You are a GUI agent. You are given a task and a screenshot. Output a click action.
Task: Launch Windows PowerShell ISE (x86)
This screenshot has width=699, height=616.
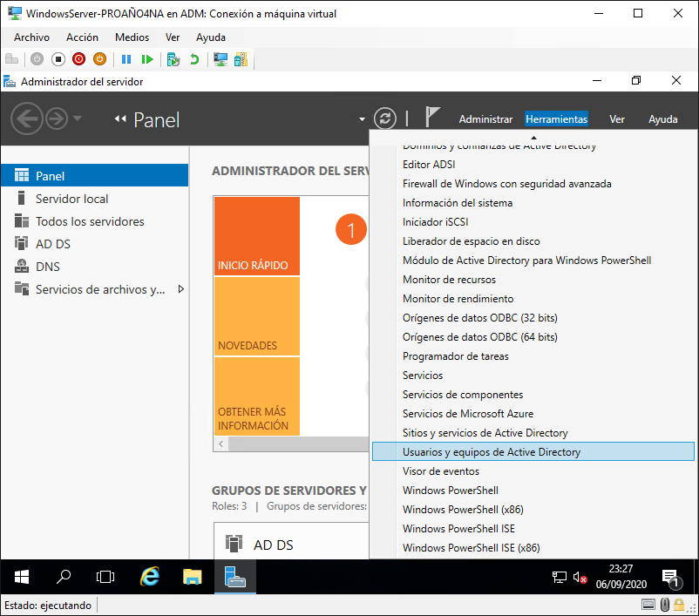[x=533, y=548]
